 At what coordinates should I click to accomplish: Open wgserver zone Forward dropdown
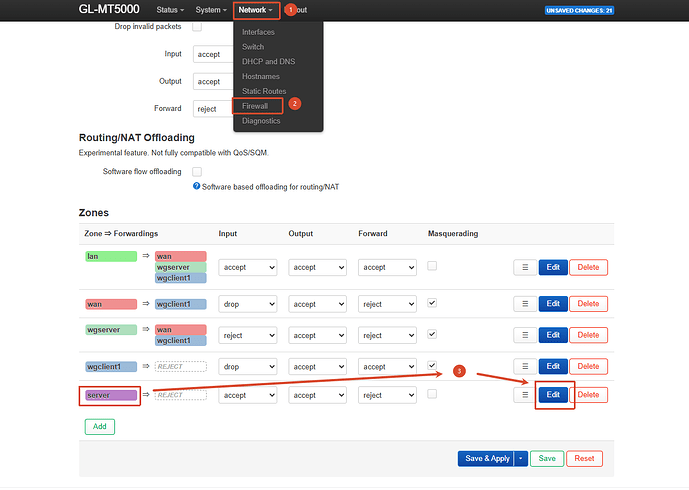pyautogui.click(x=387, y=335)
